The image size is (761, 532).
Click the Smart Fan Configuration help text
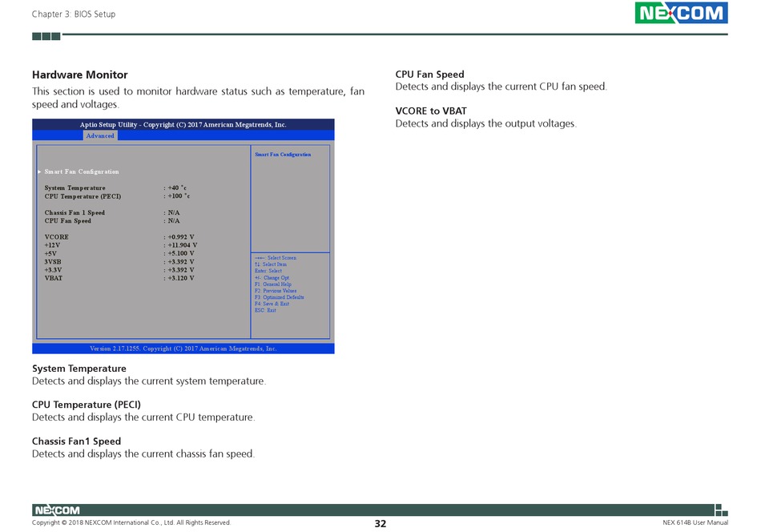283,155
